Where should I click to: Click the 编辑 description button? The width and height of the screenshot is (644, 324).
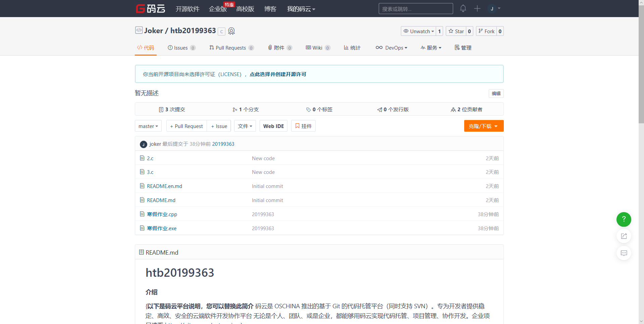point(496,93)
